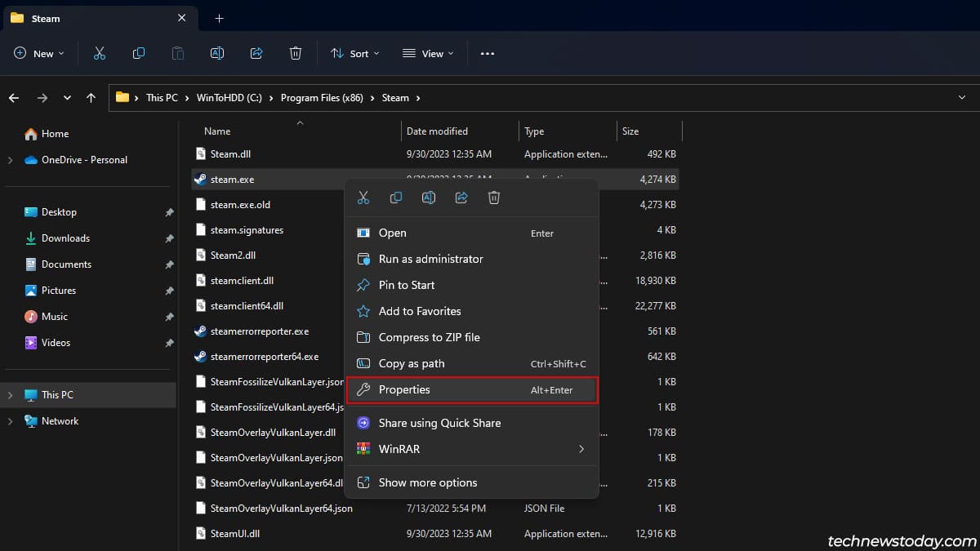980x551 pixels.
Task: Choose Properties in the context menu
Action: click(x=472, y=389)
